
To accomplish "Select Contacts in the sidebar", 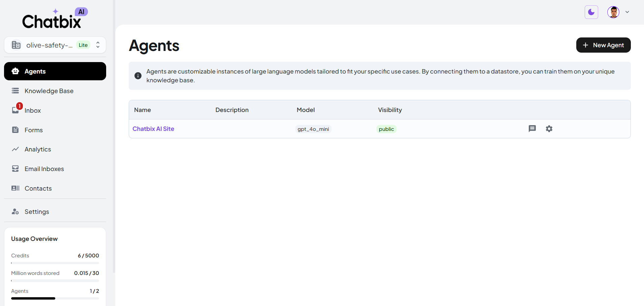I will [x=38, y=188].
